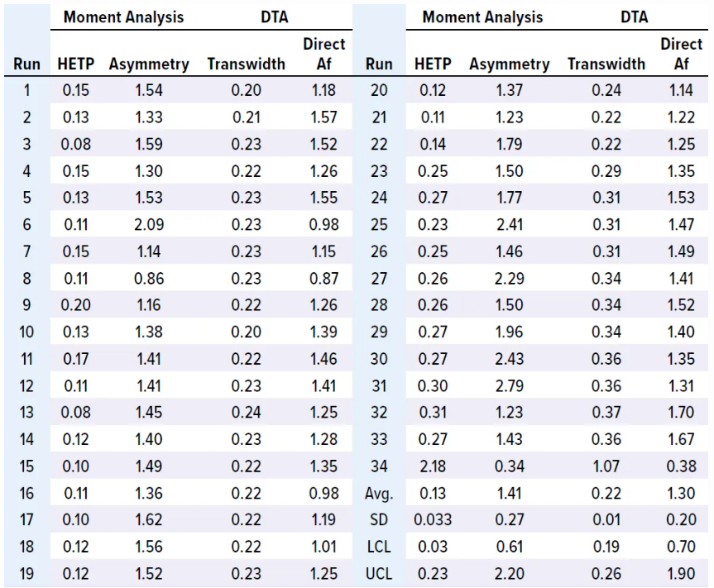Click the Run 9 HETP value 0.20
The height and width of the screenshot is (588, 714).
[76, 305]
